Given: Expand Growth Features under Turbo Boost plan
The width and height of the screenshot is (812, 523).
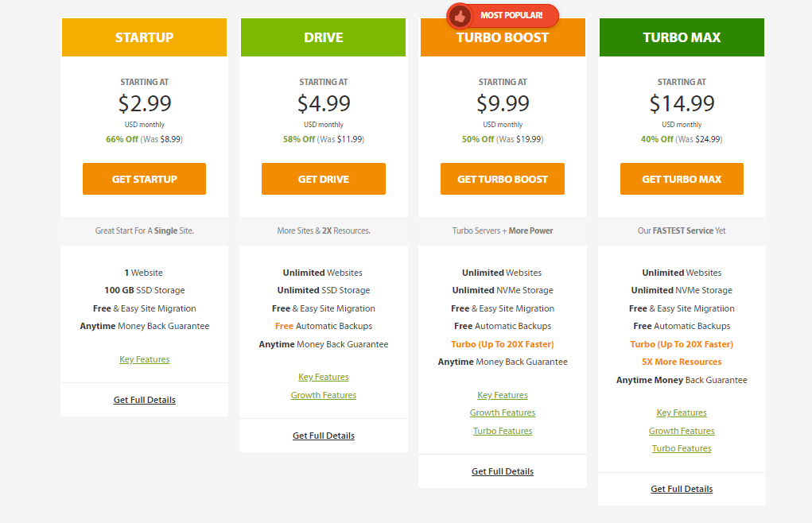Looking at the screenshot, I should [503, 413].
